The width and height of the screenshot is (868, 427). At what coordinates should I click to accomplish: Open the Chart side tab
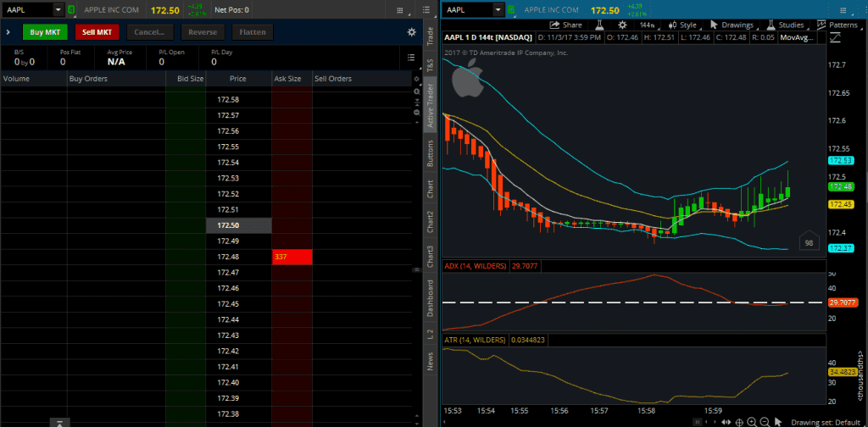430,189
